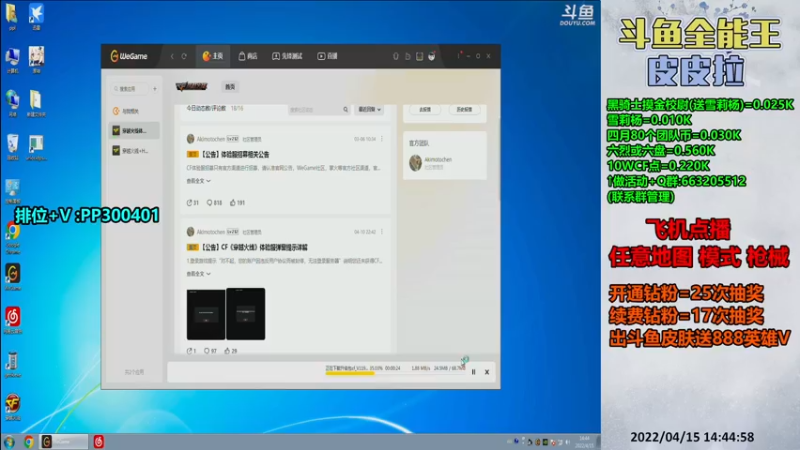Launch Chrome from the taskbar
The width and height of the screenshot is (800, 450).
[x=29, y=441]
